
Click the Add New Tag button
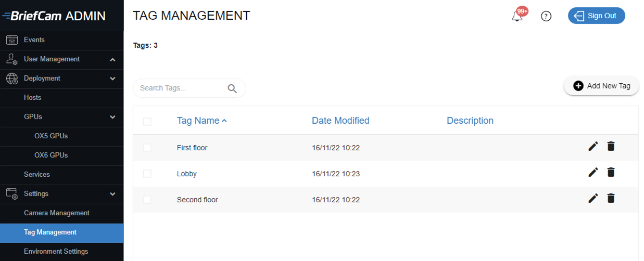(601, 86)
